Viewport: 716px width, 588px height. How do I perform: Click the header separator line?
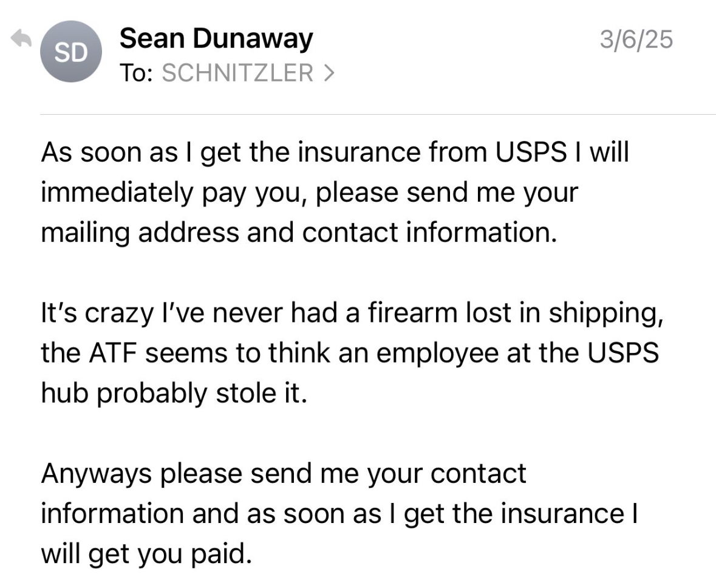click(378, 114)
